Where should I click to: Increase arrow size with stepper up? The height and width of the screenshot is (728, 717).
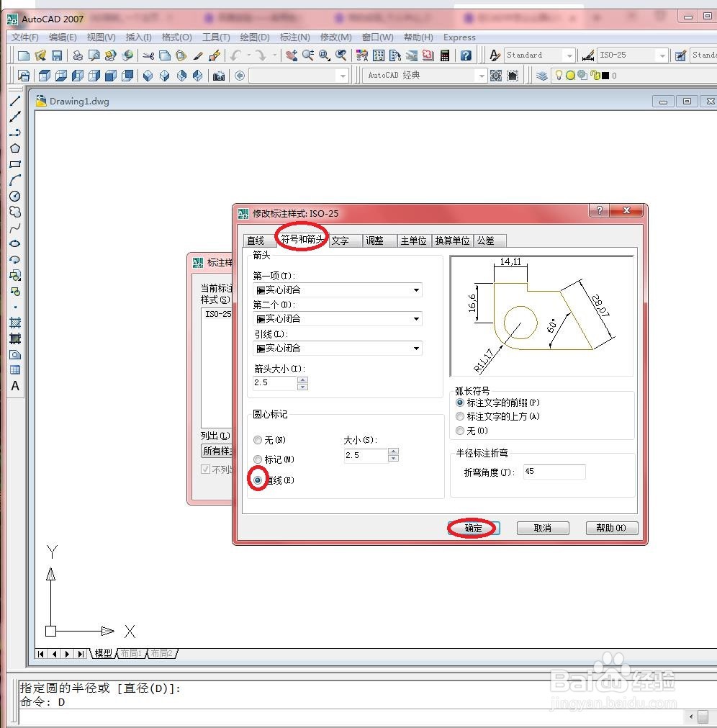(302, 379)
